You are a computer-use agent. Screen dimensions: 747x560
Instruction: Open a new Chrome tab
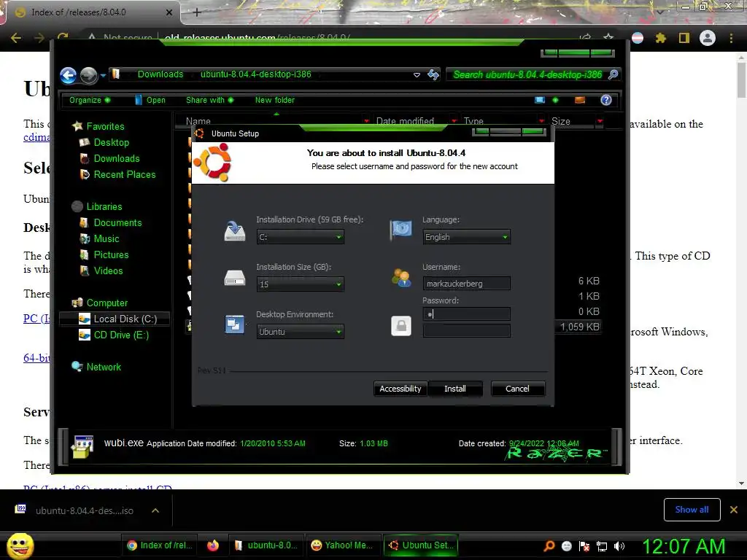tap(197, 12)
